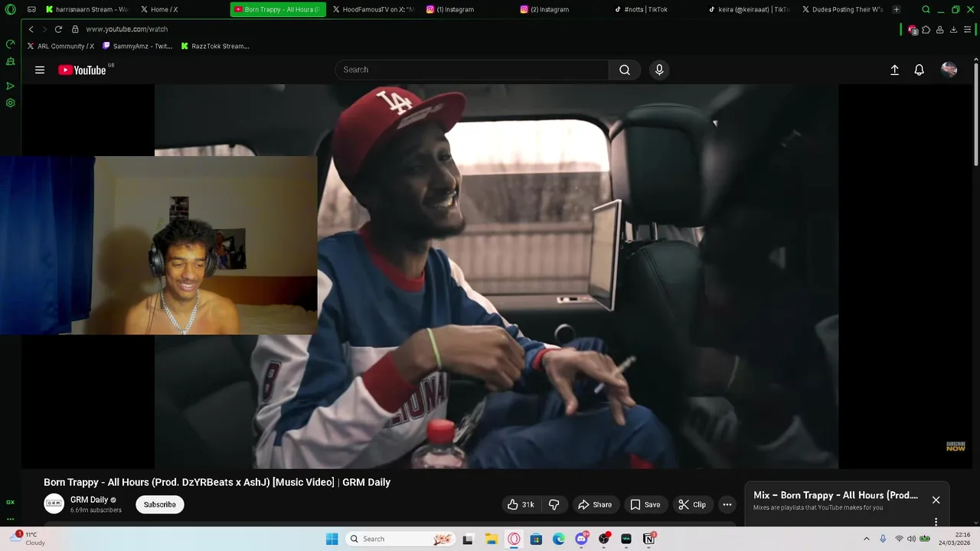
Task: Switch to (1) Instagram tab
Action: point(467,9)
